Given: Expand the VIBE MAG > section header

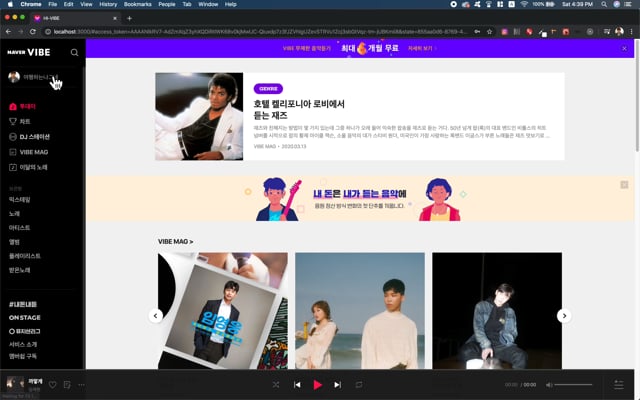Looking at the screenshot, I should point(176,242).
